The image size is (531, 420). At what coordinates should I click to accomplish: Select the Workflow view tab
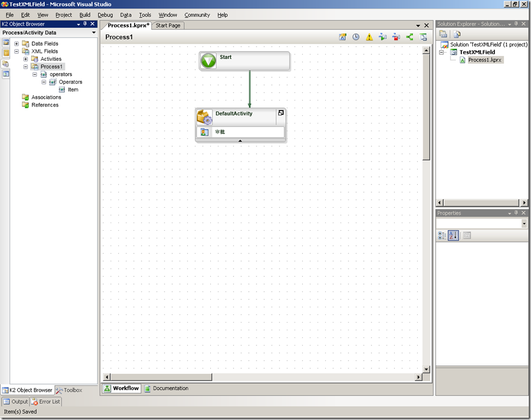121,388
